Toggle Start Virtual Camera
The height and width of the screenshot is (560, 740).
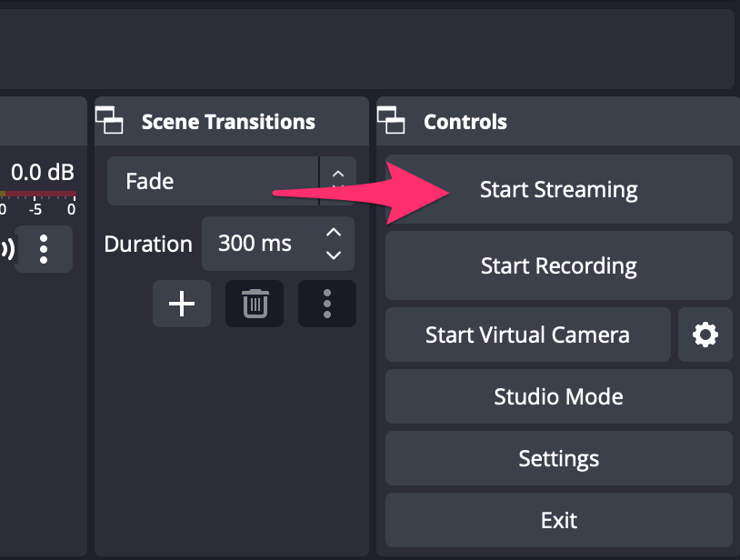click(527, 335)
